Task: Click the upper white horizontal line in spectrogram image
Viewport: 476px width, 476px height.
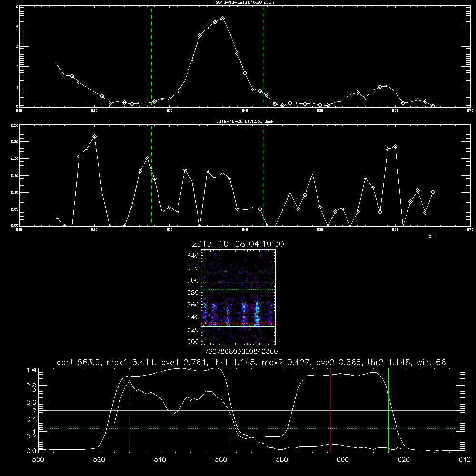Action: 238,268
